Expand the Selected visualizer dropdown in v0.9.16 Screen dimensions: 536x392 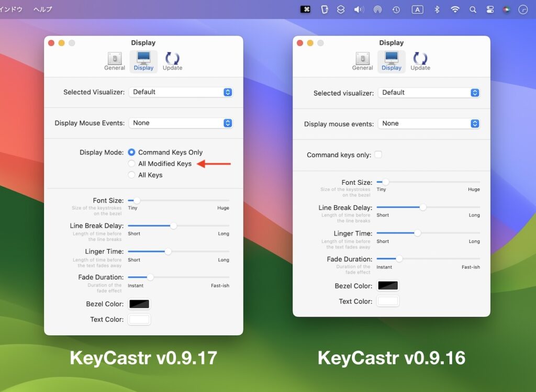429,93
